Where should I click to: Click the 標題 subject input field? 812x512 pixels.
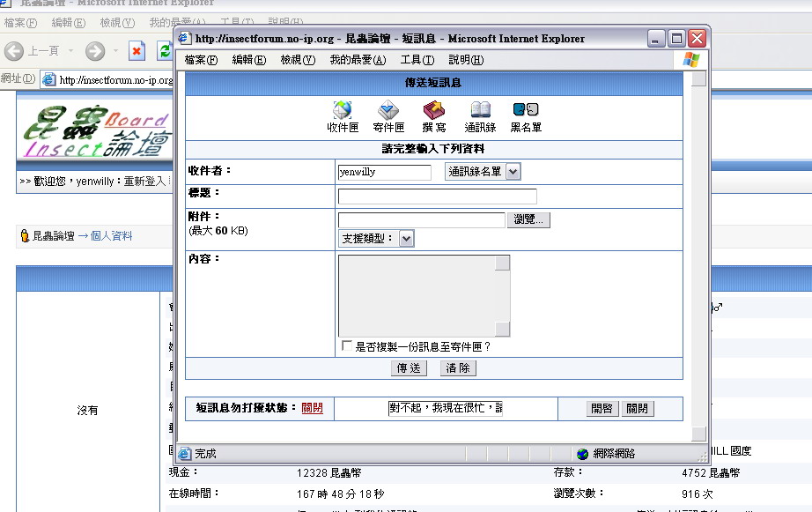coord(437,196)
